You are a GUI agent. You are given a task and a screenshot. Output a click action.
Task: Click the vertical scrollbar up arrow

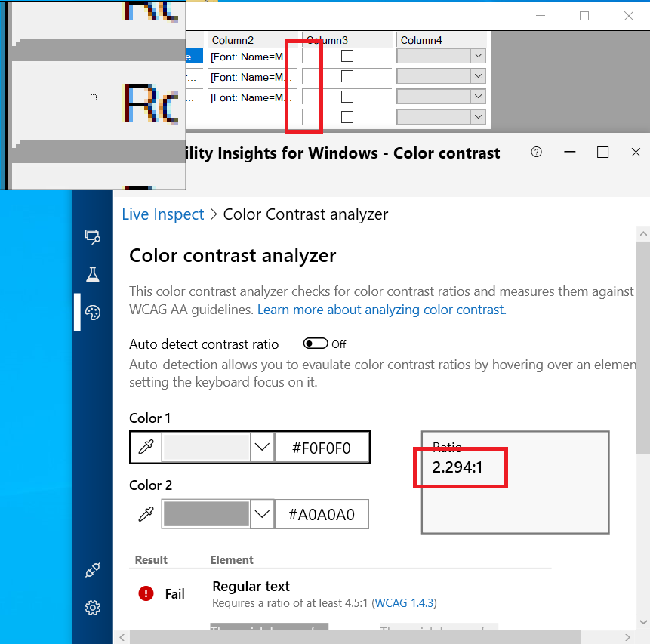click(643, 234)
